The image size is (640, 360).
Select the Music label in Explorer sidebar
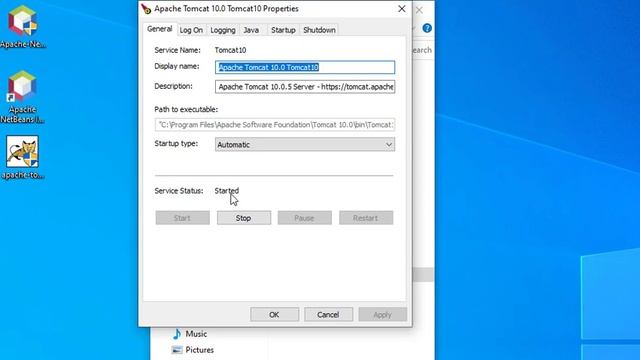196,334
